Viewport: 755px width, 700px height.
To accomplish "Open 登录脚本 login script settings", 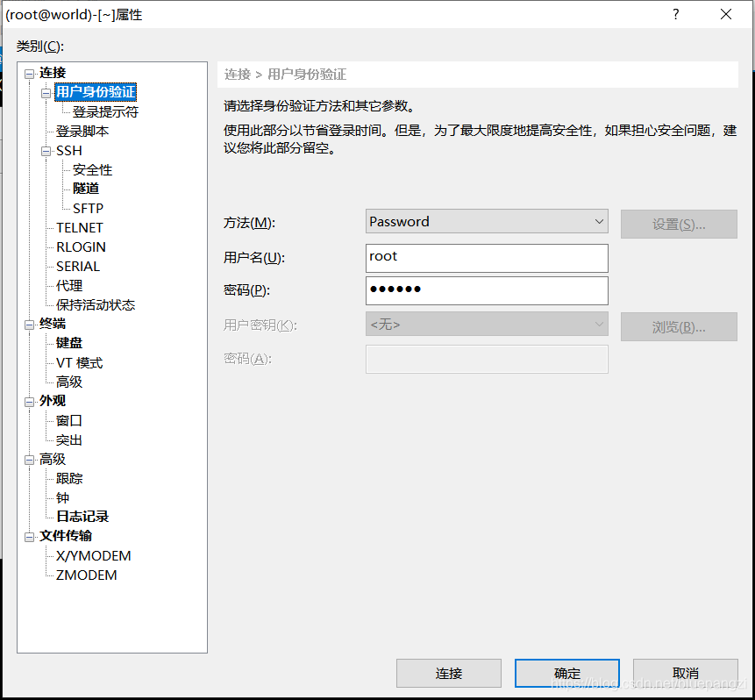I will click(82, 131).
